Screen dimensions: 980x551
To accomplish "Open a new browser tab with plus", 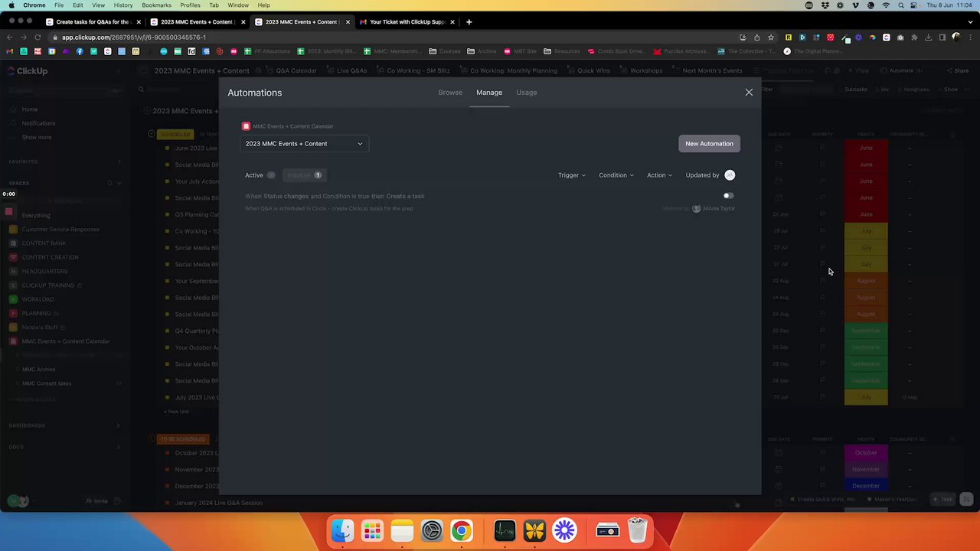I will [469, 22].
